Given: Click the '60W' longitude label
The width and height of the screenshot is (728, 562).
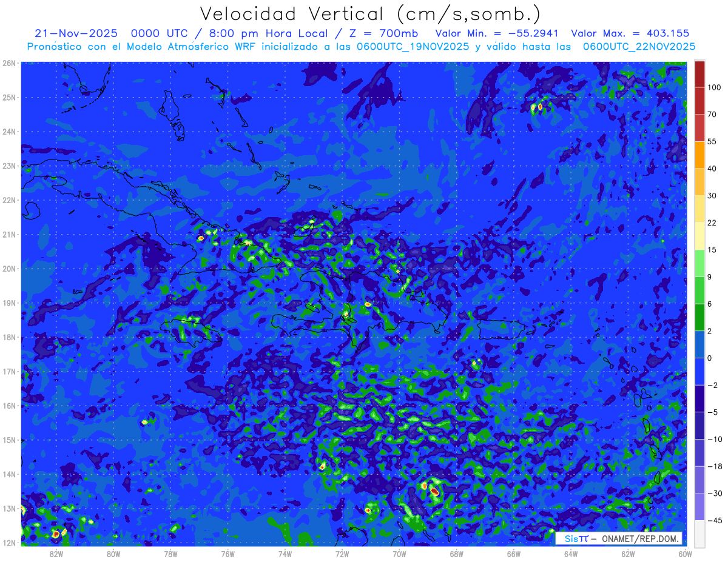Looking at the screenshot, I should pyautogui.click(x=685, y=554).
